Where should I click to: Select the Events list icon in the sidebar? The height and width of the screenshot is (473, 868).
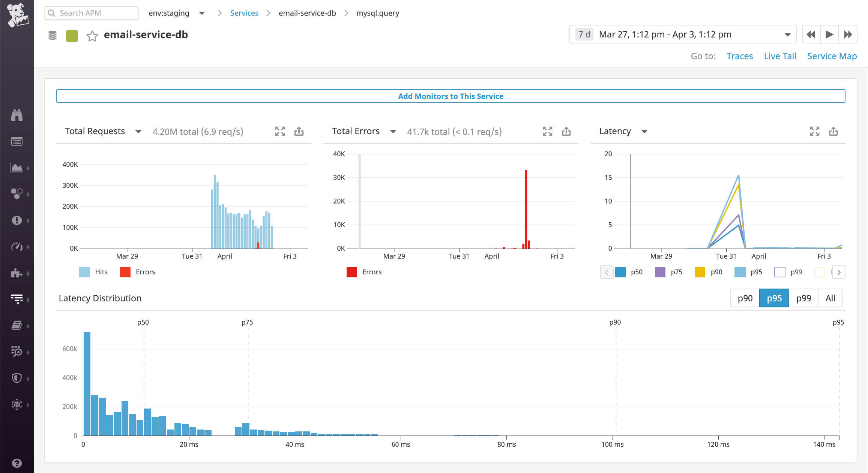tap(17, 141)
